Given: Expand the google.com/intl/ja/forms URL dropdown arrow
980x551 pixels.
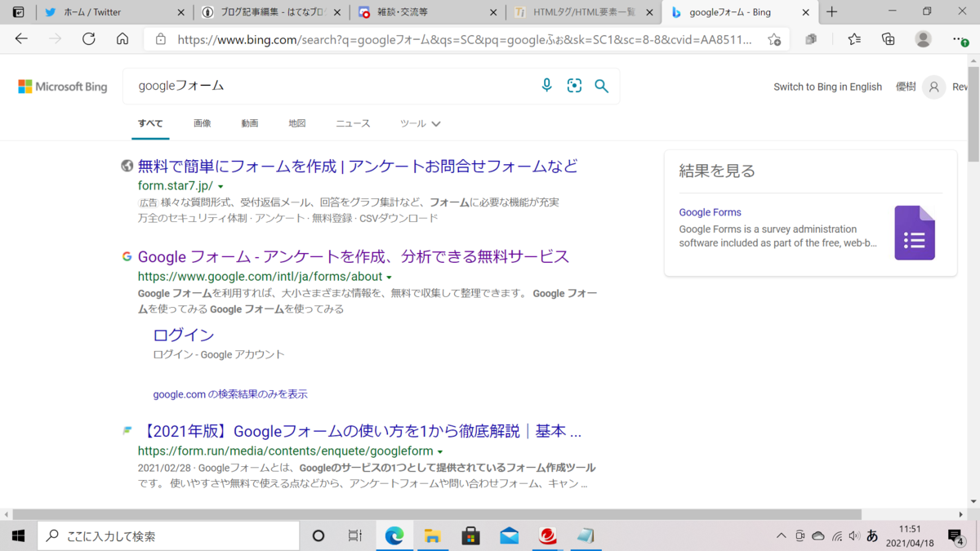Looking at the screenshot, I should [x=390, y=276].
